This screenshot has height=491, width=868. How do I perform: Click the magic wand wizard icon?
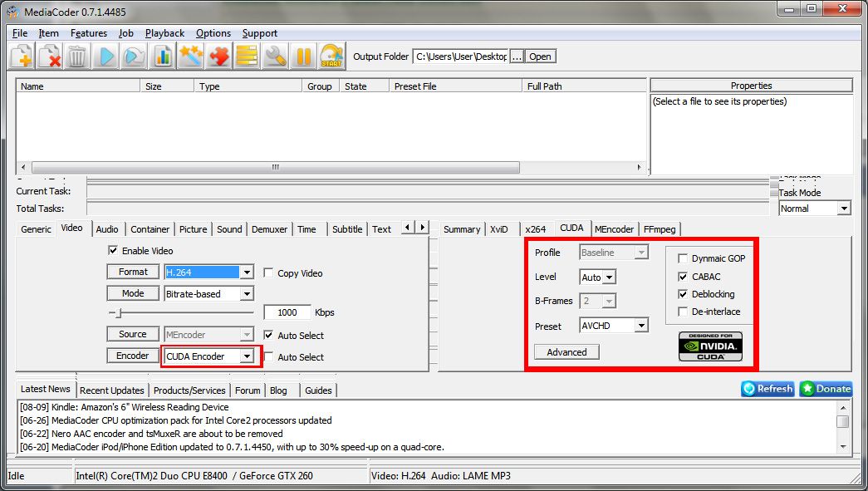[x=191, y=56]
